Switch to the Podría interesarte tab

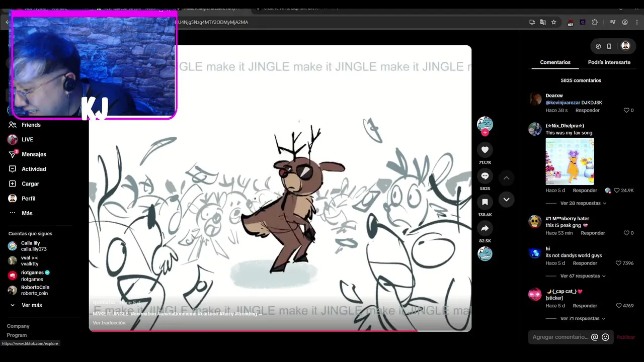click(609, 62)
